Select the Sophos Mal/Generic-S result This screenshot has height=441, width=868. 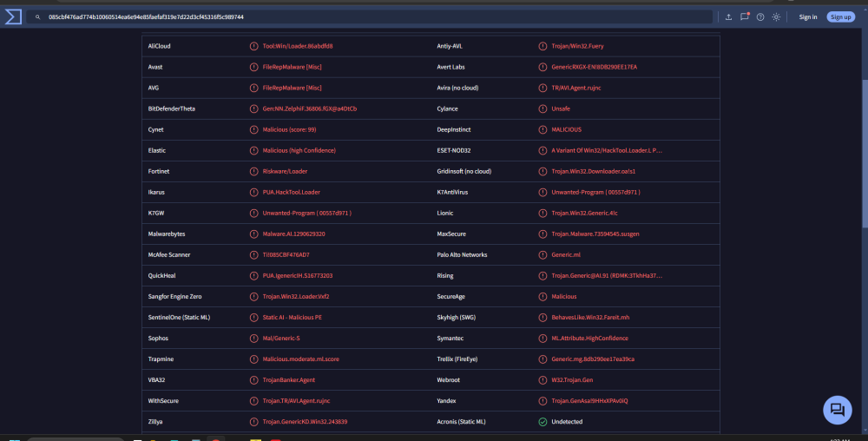click(280, 338)
